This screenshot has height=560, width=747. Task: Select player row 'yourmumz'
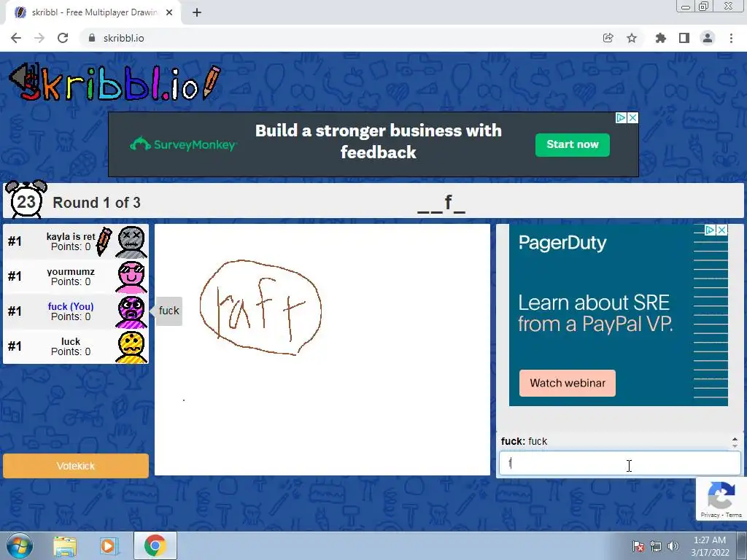[76, 276]
